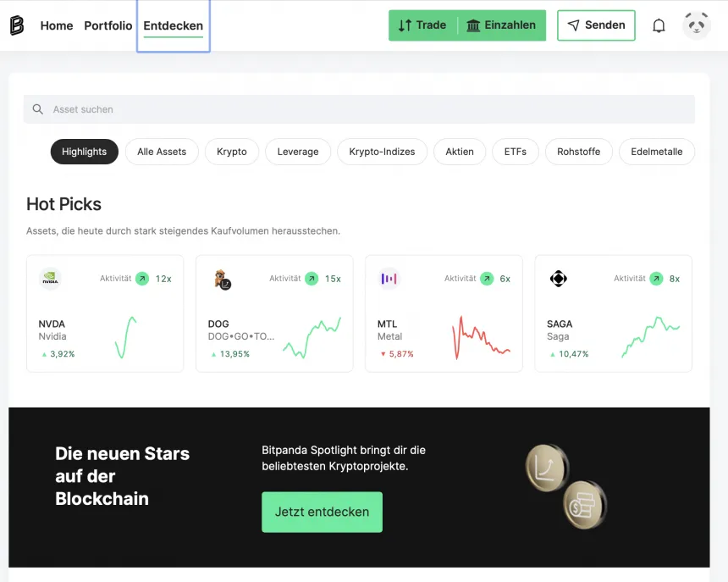This screenshot has height=582, width=728.
Task: Open the NVDA price chart thumbnail
Action: (x=125, y=337)
